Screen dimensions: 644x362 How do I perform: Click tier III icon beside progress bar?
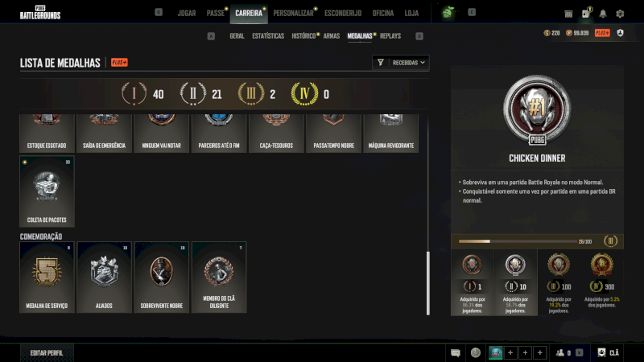point(610,241)
